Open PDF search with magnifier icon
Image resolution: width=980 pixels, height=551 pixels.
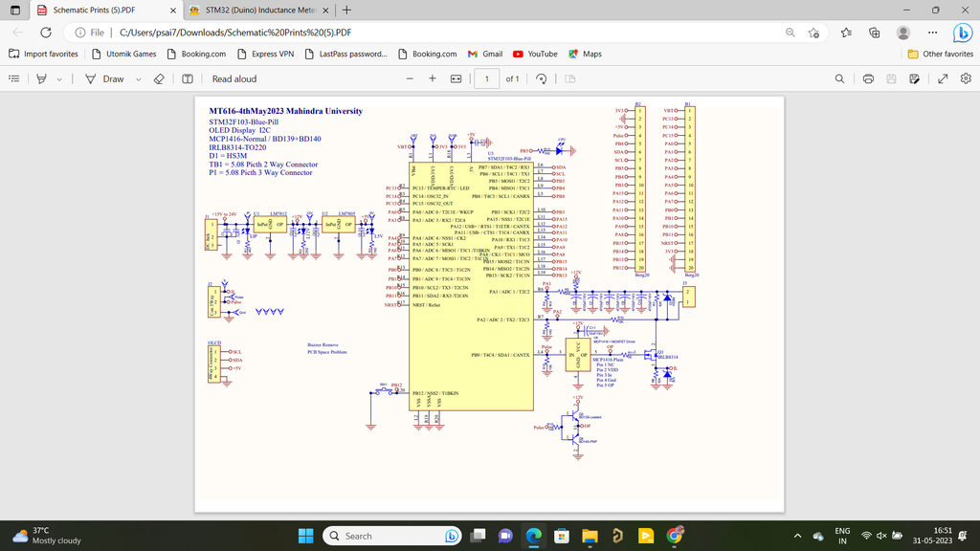coord(839,78)
